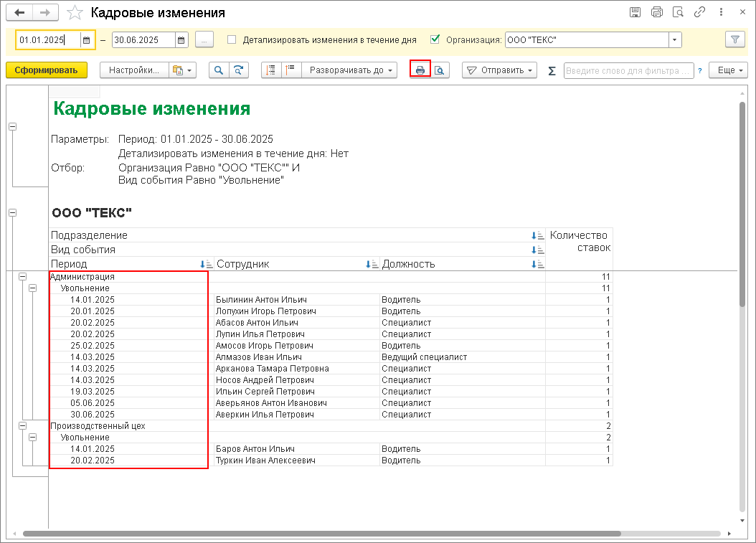Click the Сформировать button
This screenshot has height=543, width=756.
point(47,70)
